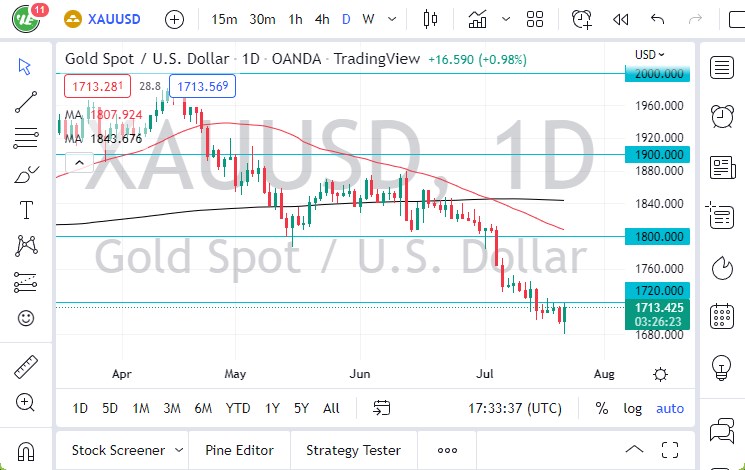Image resolution: width=745 pixels, height=470 pixels.
Task: Click the Replay rewind icon
Action: click(621, 19)
